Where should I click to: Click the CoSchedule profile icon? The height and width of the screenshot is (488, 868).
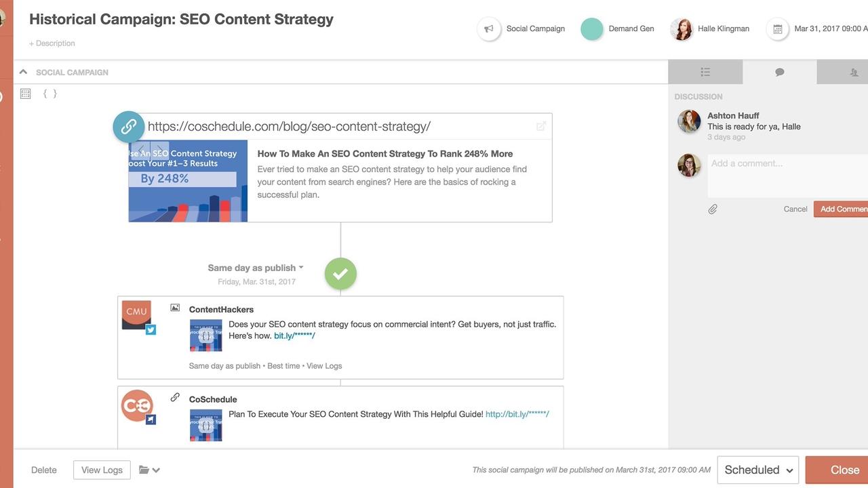137,405
